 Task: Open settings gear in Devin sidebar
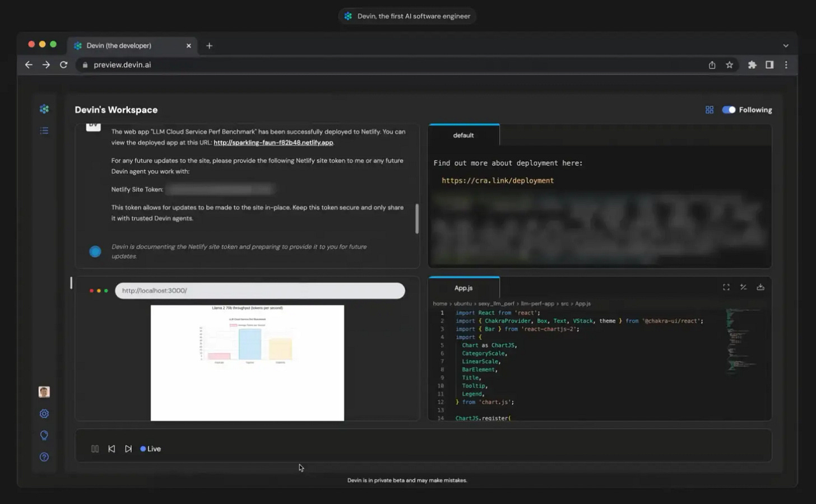point(44,414)
